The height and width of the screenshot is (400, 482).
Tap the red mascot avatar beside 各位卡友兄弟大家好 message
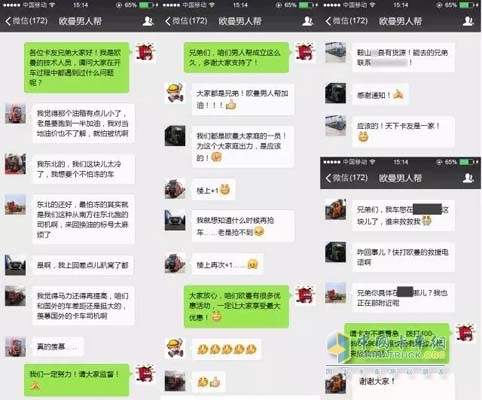[146, 52]
